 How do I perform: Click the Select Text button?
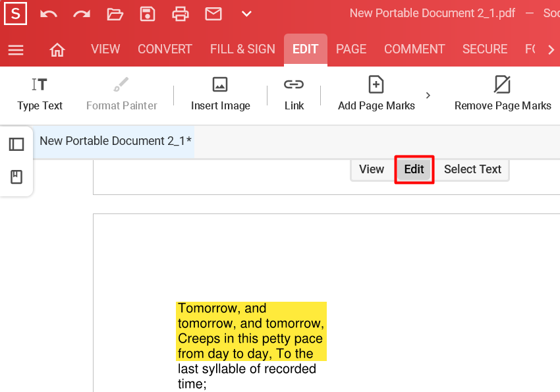pyautogui.click(x=472, y=169)
